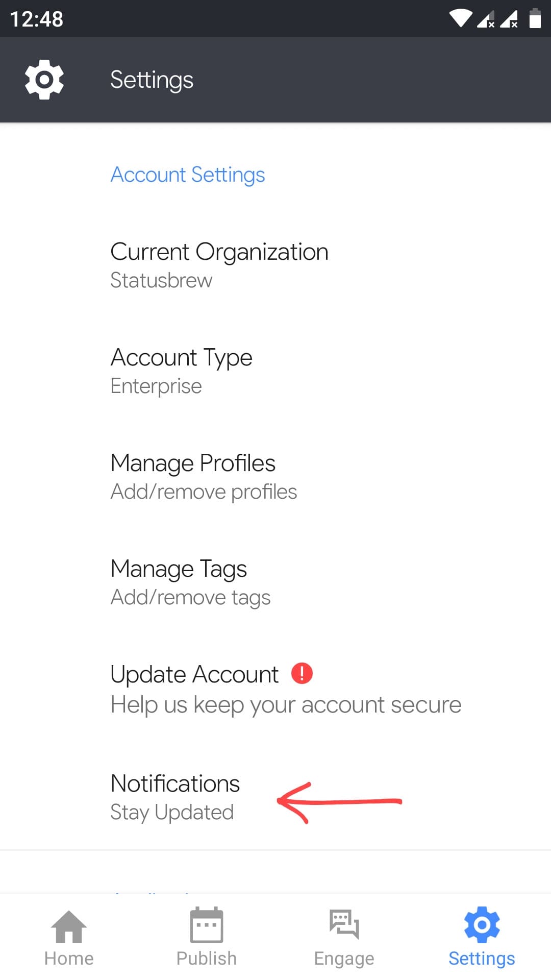Tap the battery icon in status bar
The height and width of the screenshot is (980, 551).
click(535, 18)
